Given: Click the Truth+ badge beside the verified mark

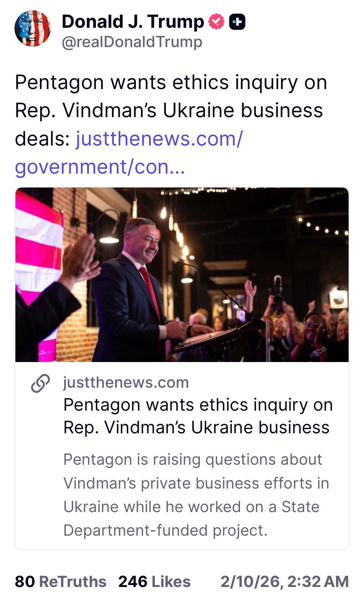Looking at the screenshot, I should coord(237,21).
